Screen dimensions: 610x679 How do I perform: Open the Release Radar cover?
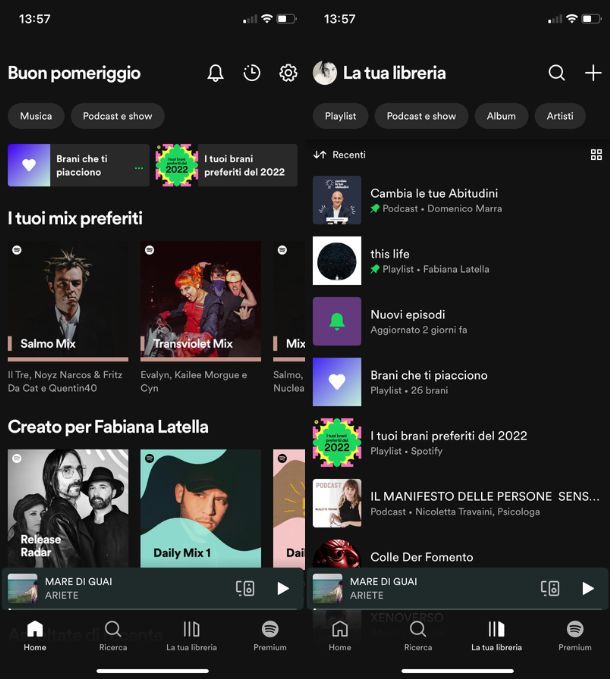(68, 508)
